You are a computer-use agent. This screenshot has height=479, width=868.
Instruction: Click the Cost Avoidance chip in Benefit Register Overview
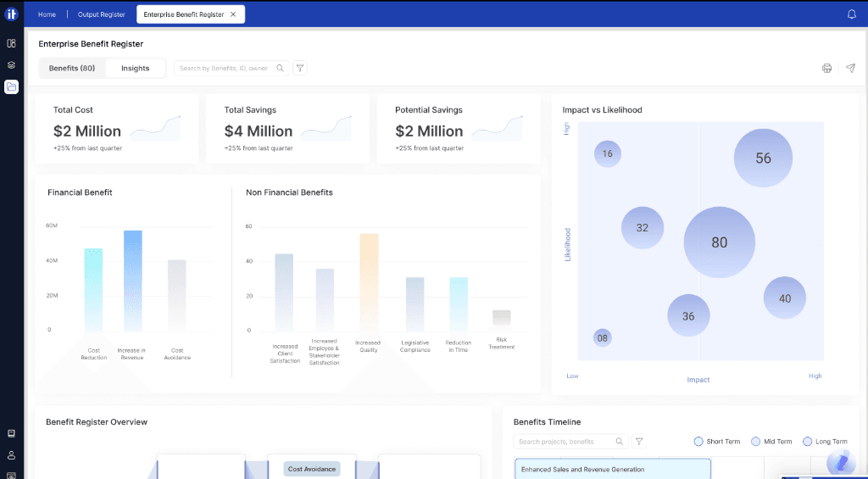(312, 469)
